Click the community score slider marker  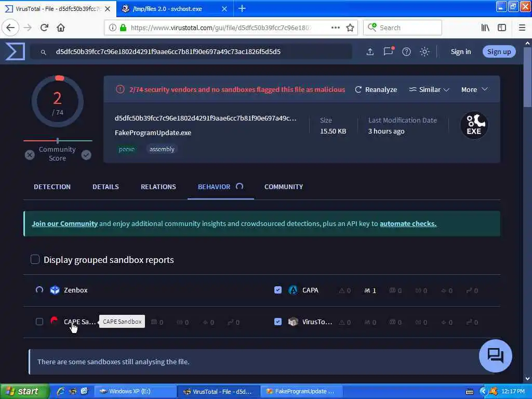[x=58, y=140]
